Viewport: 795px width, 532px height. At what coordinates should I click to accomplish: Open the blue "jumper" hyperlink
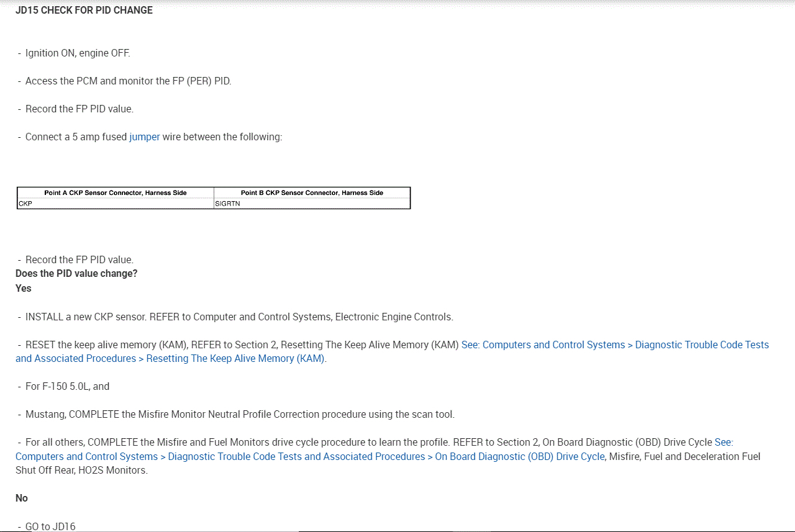tap(144, 137)
